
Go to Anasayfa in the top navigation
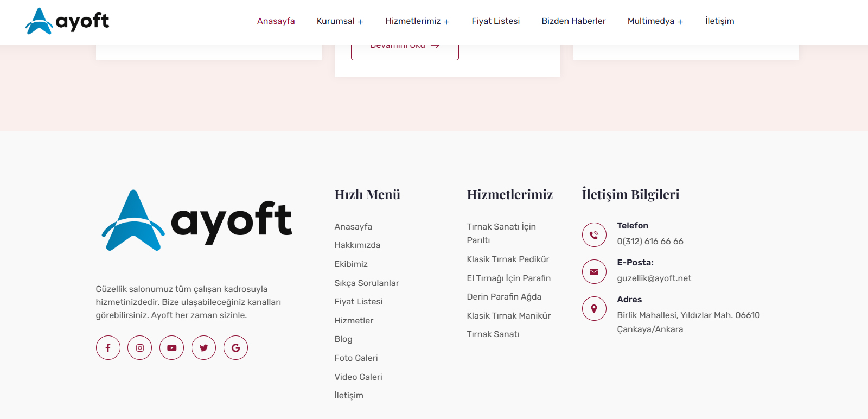click(x=276, y=21)
